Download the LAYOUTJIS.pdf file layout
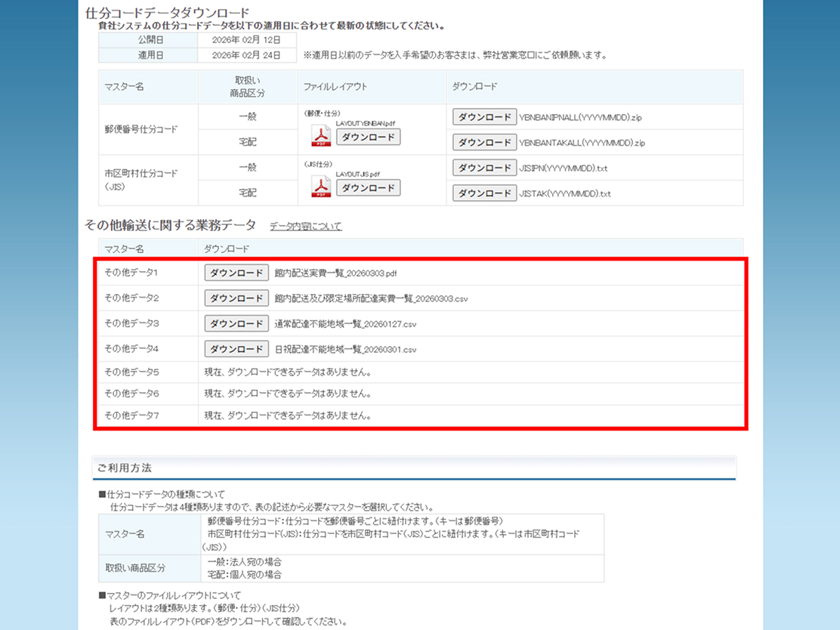Screen dimensions: 840x630 (x=368, y=188)
